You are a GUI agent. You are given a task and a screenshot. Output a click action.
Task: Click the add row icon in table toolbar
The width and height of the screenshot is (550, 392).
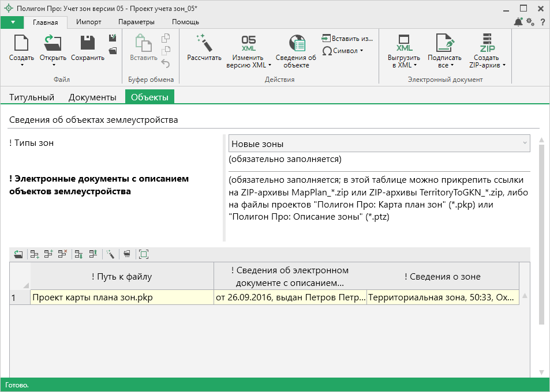(35, 254)
